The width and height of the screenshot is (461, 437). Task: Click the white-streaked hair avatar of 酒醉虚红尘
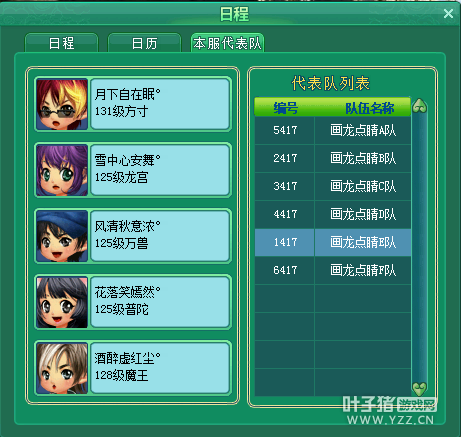pos(62,368)
